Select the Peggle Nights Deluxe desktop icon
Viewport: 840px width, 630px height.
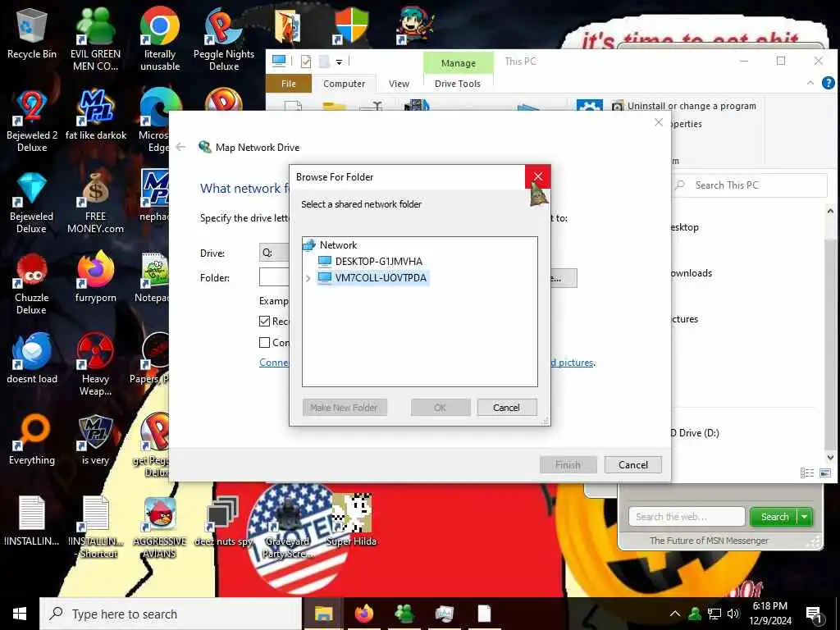tap(224, 39)
